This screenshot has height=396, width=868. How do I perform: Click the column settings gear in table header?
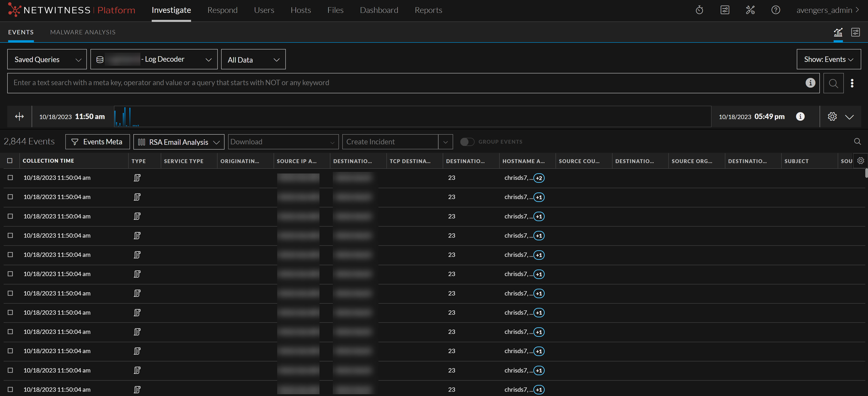(x=861, y=161)
